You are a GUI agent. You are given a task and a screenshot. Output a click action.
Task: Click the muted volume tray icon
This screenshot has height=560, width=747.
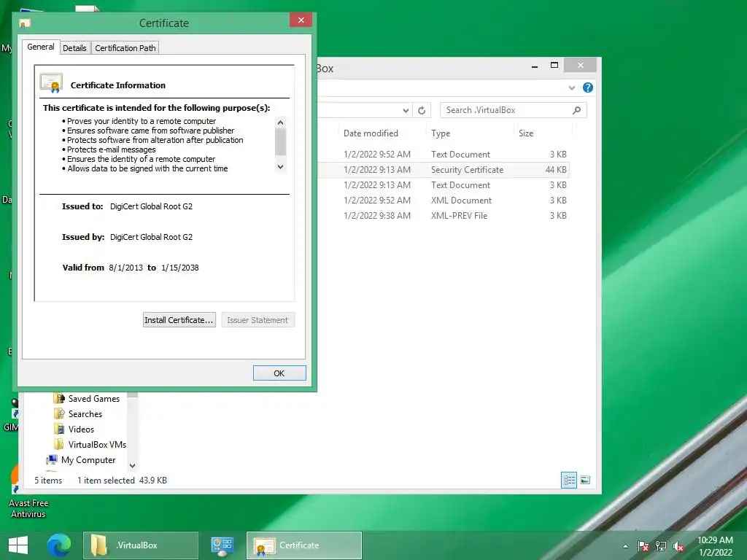pos(678,546)
